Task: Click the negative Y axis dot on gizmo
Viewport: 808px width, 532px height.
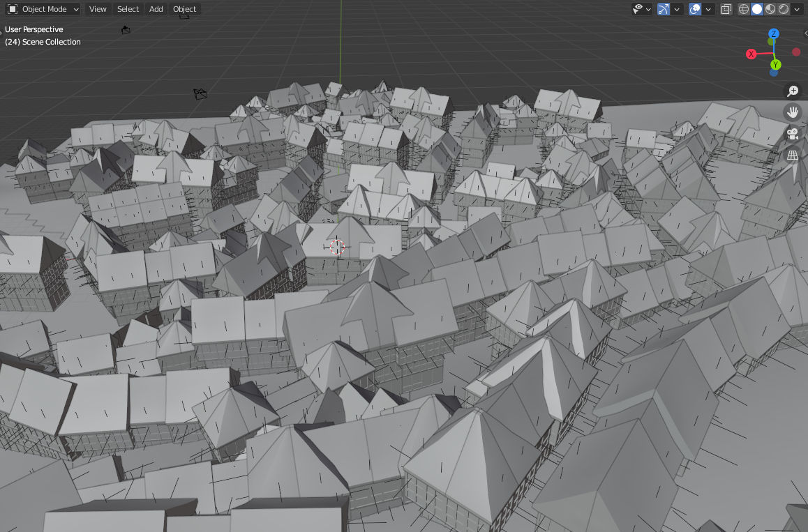Action: coord(771,42)
